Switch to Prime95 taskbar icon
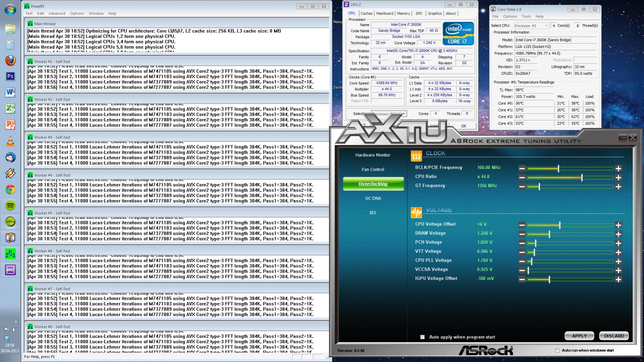 tap(10, 254)
